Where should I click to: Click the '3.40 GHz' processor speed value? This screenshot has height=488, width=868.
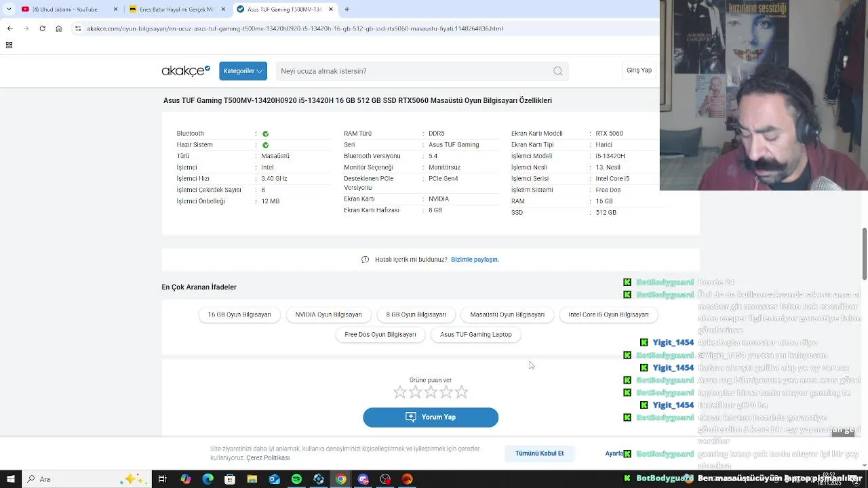[x=274, y=179]
